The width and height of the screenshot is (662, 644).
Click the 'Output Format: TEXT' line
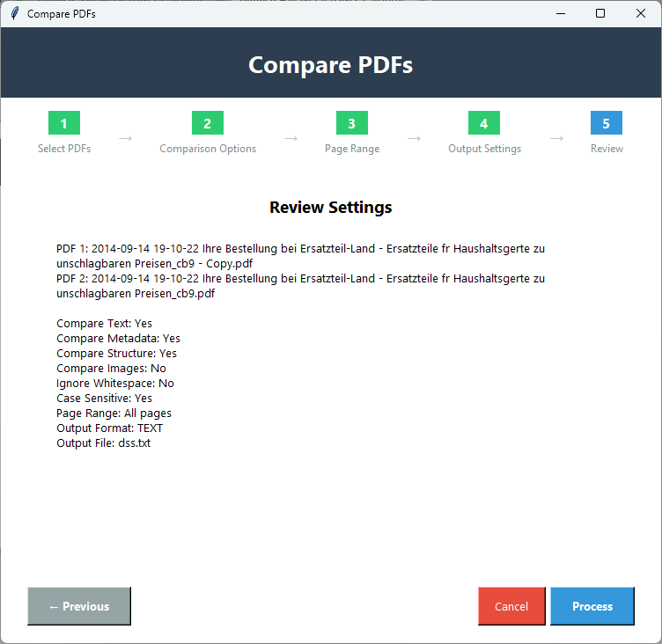click(109, 428)
